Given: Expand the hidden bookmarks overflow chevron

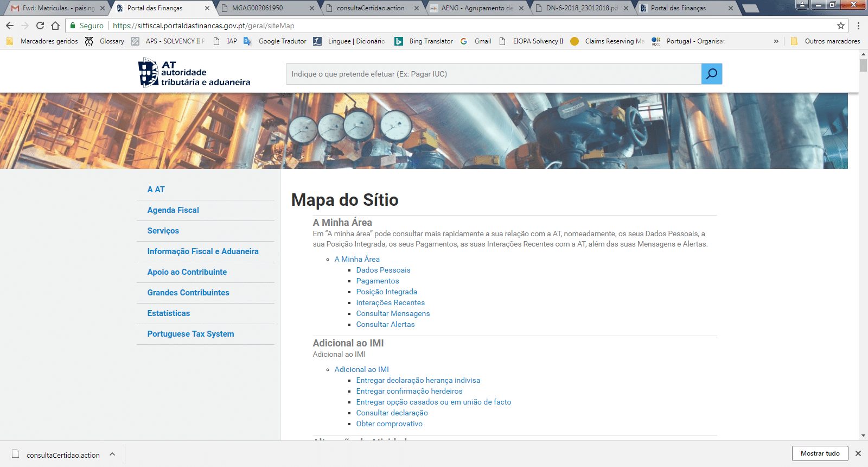Looking at the screenshot, I should pyautogui.click(x=776, y=41).
